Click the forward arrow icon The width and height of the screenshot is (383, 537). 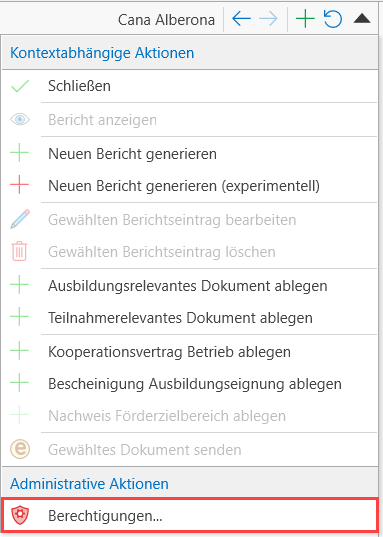268,19
